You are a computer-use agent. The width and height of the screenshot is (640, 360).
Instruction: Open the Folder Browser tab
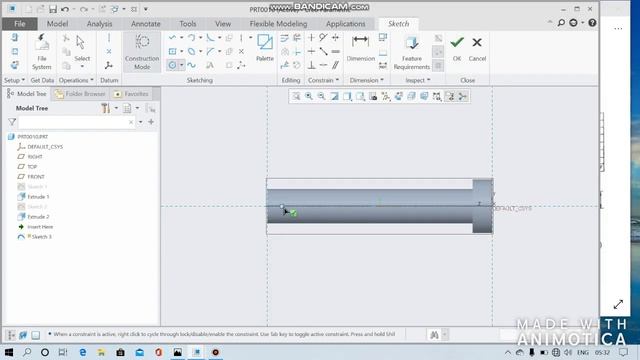(80, 94)
